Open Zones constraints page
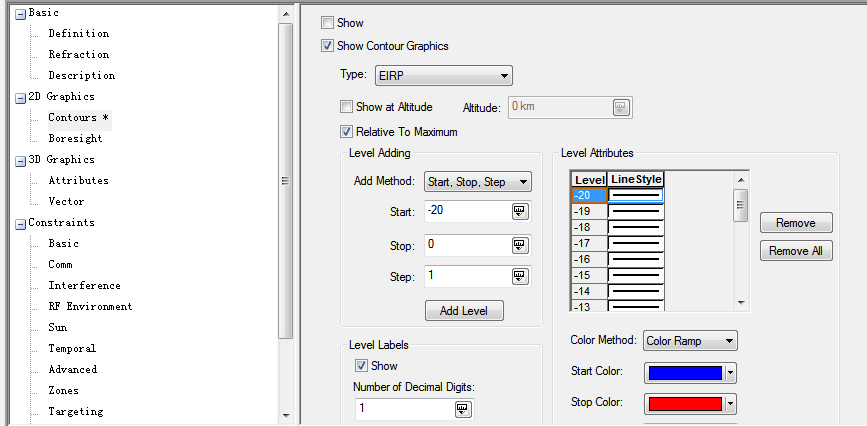Screen dimensions: 867x426 pos(64,391)
